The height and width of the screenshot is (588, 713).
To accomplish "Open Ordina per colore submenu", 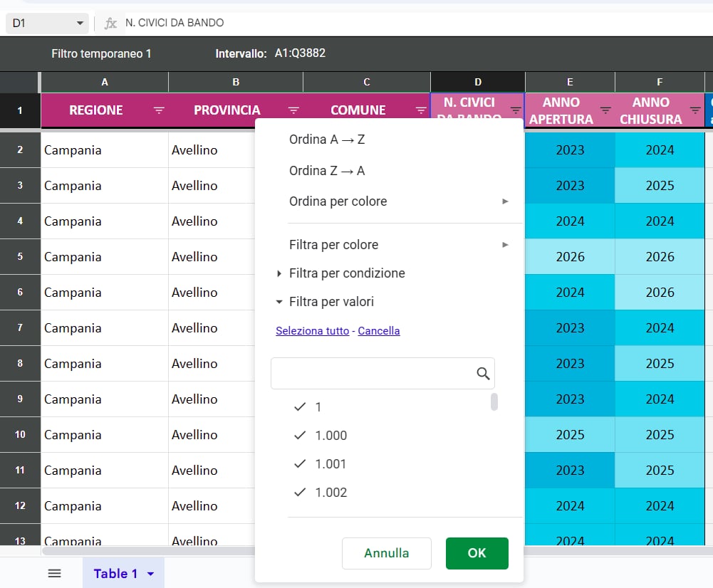I will [338, 201].
